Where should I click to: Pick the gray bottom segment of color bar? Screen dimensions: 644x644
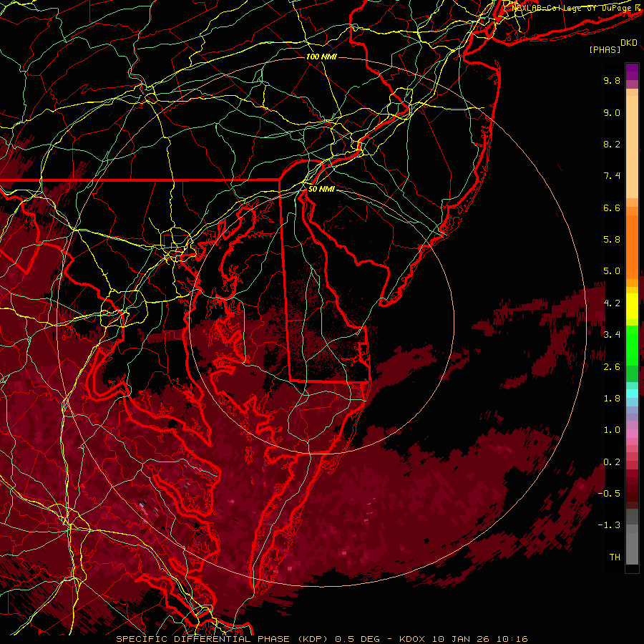pos(632,546)
